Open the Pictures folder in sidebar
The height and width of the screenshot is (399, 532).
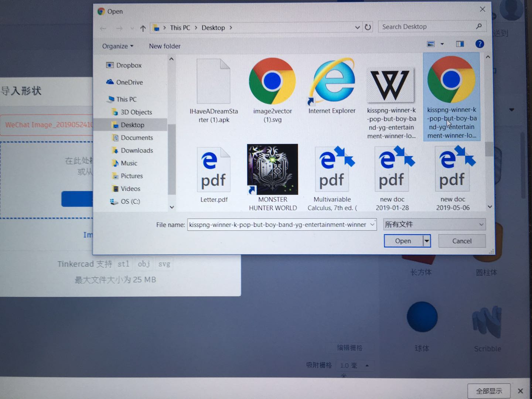coord(127,176)
